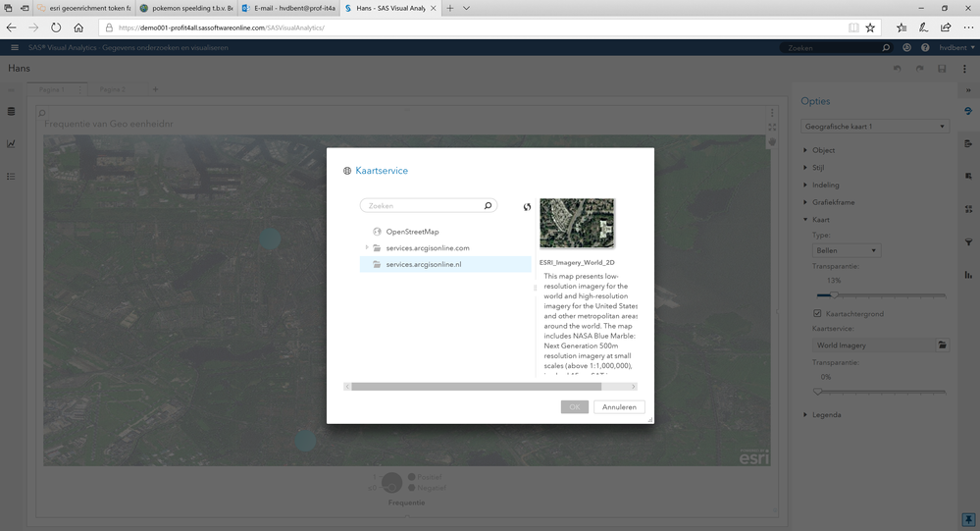Open the Type dropdown showing Bellen

click(x=847, y=250)
